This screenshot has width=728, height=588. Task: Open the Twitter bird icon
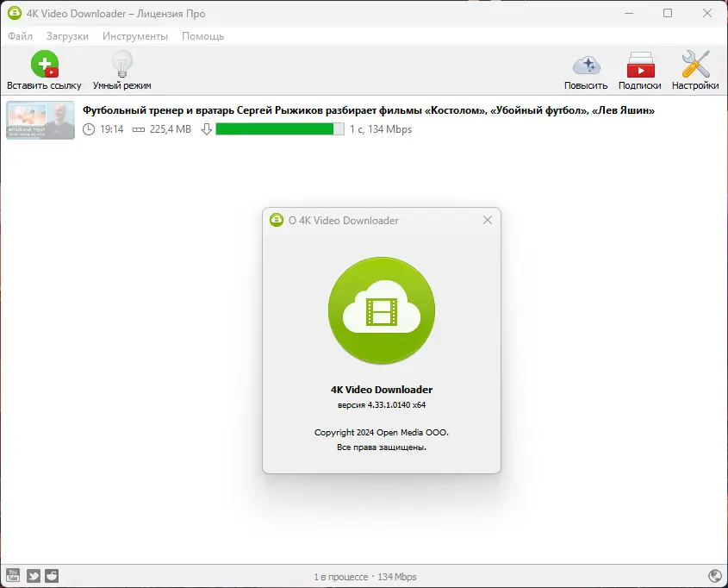[x=34, y=575]
